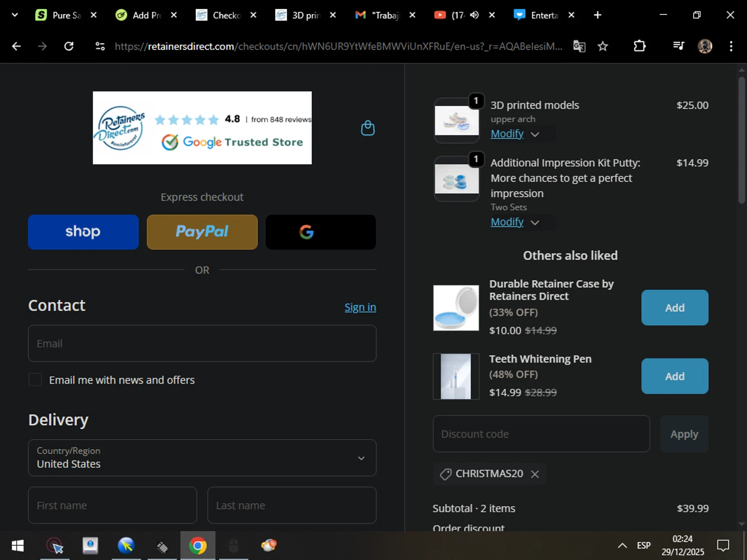Open the taskbar notifications icon

(723, 546)
